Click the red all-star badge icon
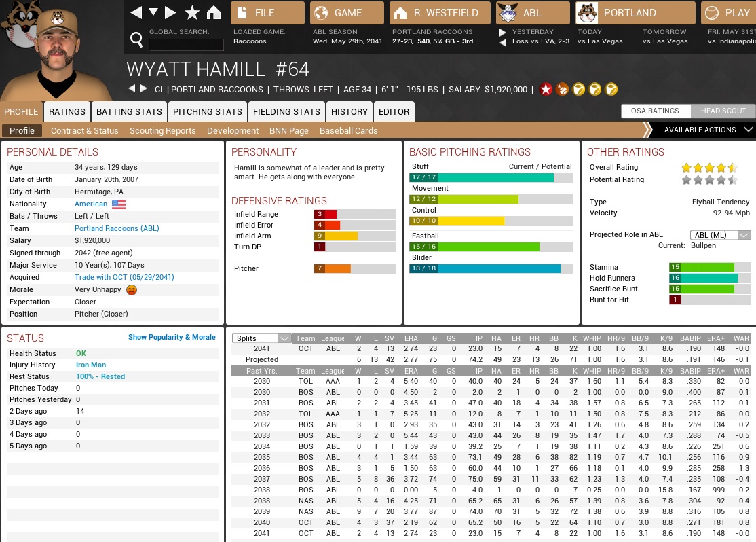 (546, 89)
